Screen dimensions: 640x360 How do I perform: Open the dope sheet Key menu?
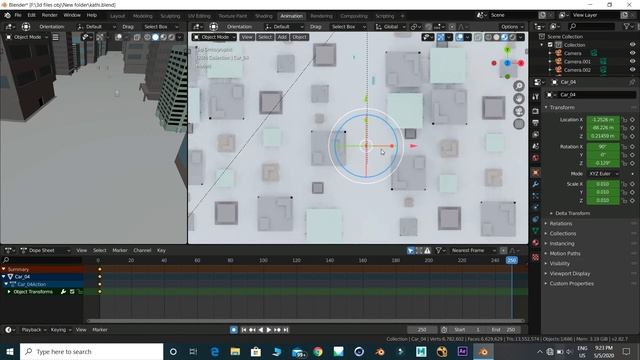(161, 251)
